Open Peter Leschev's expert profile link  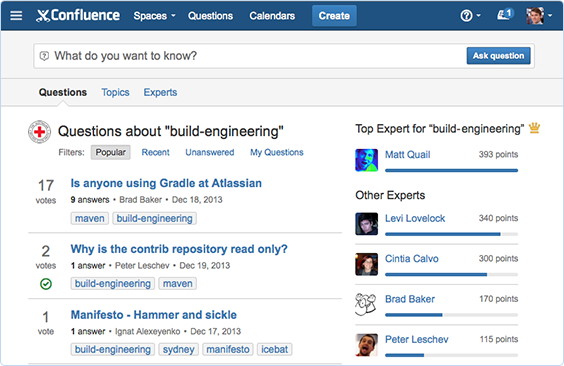pyautogui.click(x=417, y=339)
